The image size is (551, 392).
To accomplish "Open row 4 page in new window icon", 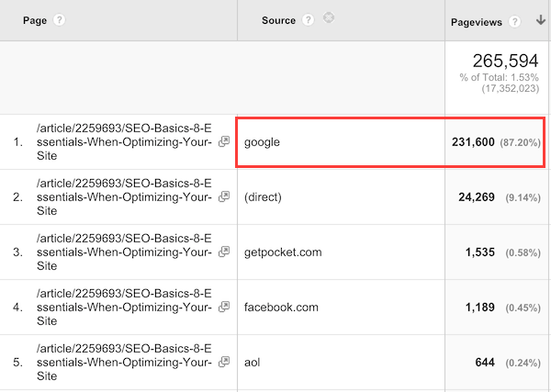I will (x=224, y=305).
